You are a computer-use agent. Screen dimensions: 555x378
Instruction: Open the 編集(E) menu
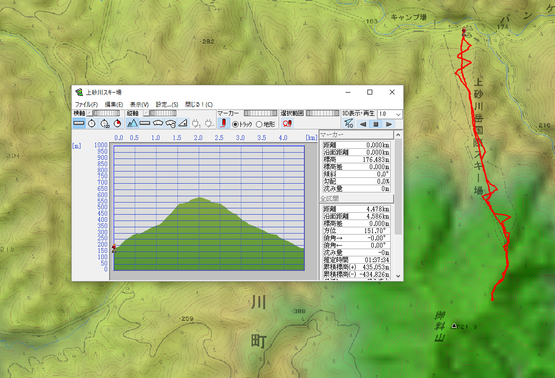[114, 104]
